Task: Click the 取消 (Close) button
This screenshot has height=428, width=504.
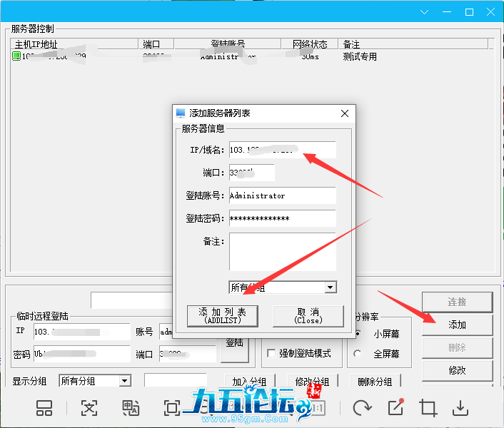Action: coord(308,316)
